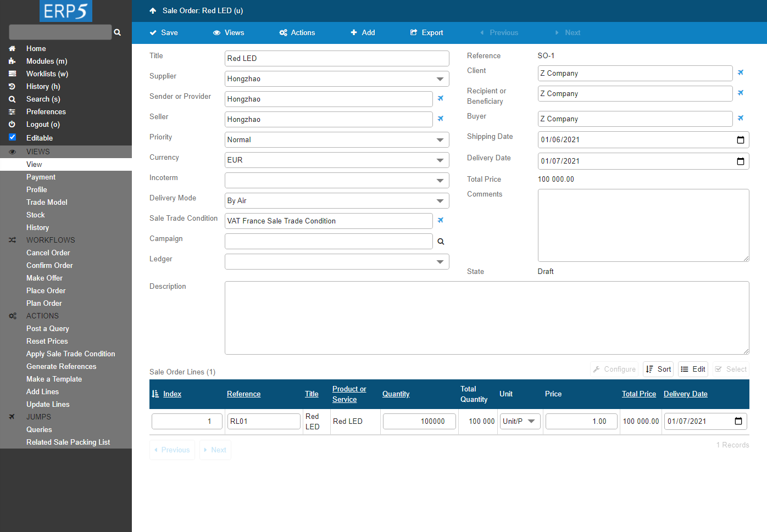Image resolution: width=767 pixels, height=532 pixels.
Task: Click the sidebar search magnifier icon
Action: (117, 32)
